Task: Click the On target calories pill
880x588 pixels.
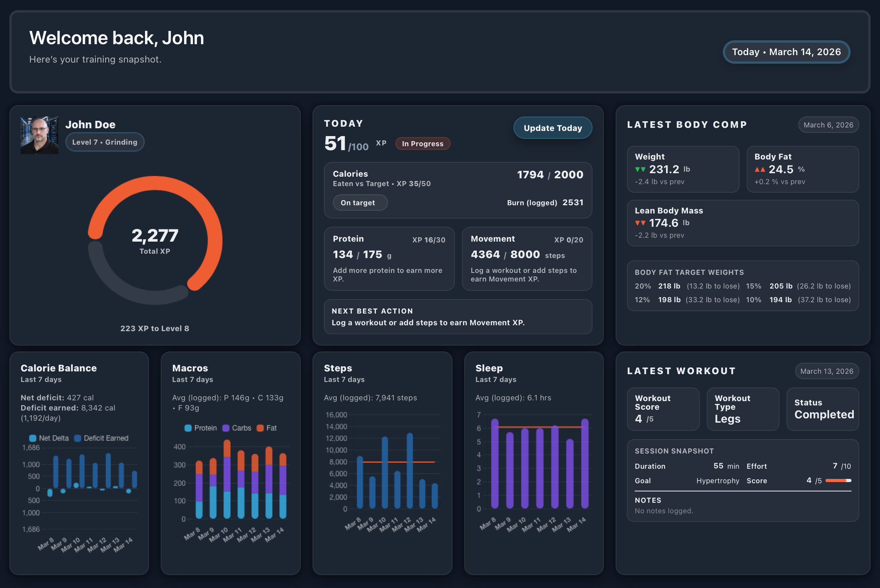Action: [x=360, y=203]
